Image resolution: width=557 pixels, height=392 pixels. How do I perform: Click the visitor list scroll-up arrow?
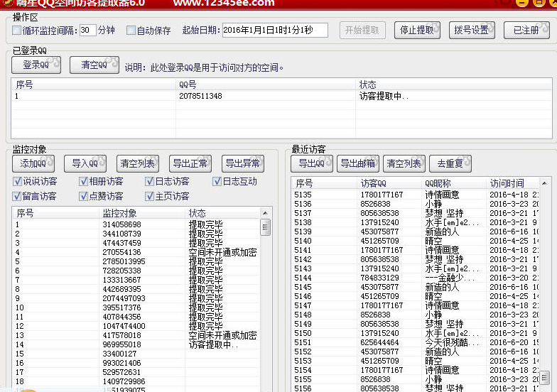pyautogui.click(x=544, y=183)
